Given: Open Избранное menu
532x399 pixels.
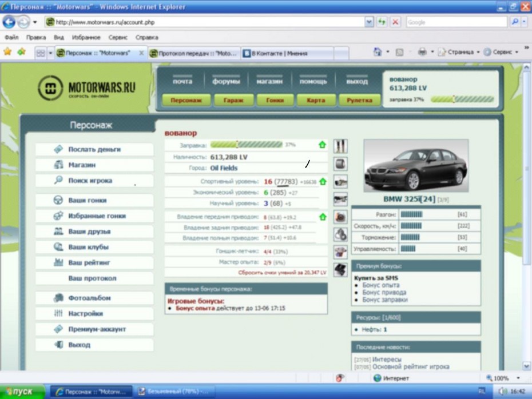Looking at the screenshot, I should click(86, 37).
